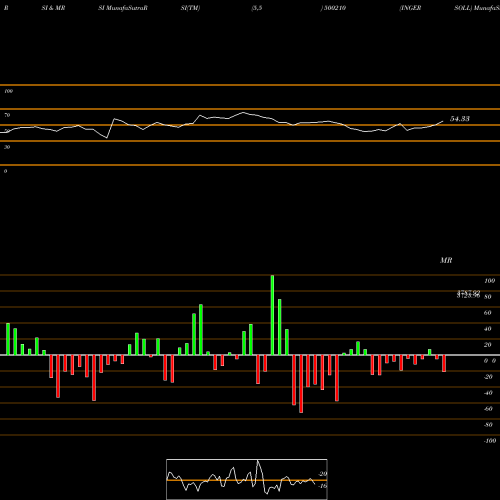Viewport: 500px width, 500px height.
Task: Click the MR axis label -100
Action: tap(489, 441)
